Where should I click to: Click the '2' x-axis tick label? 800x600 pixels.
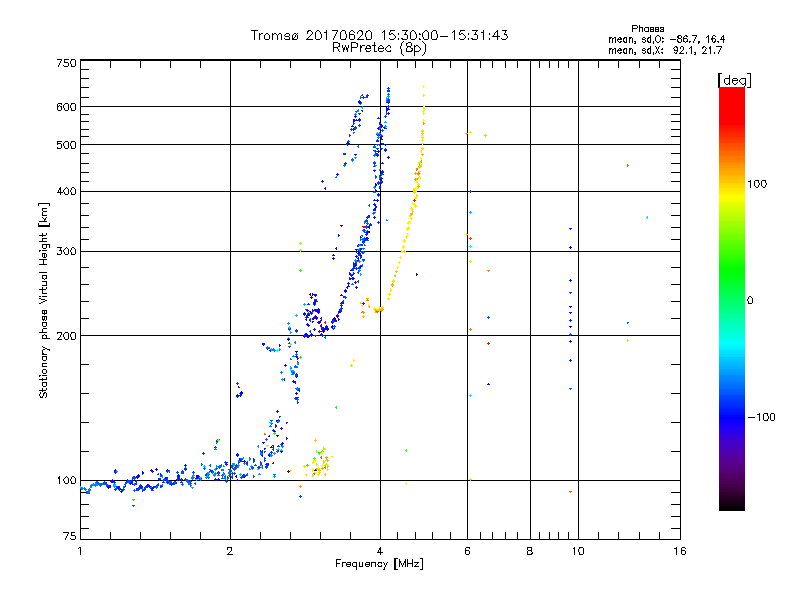[x=230, y=551]
